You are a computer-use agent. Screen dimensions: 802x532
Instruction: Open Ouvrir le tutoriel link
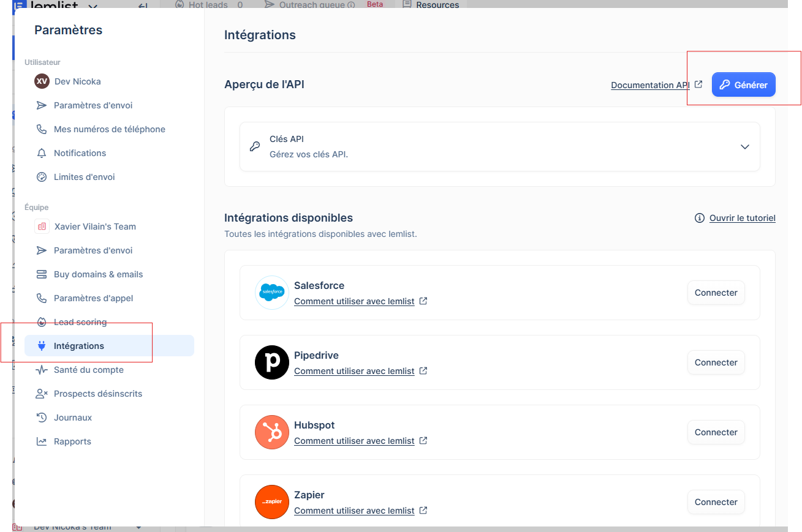pyautogui.click(x=743, y=218)
